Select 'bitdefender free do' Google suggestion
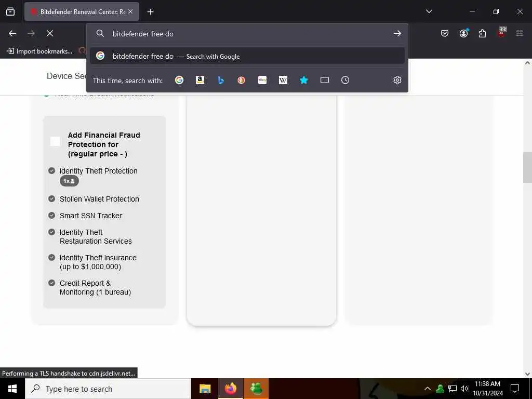Screen dimensions: 532x399 click(247, 56)
